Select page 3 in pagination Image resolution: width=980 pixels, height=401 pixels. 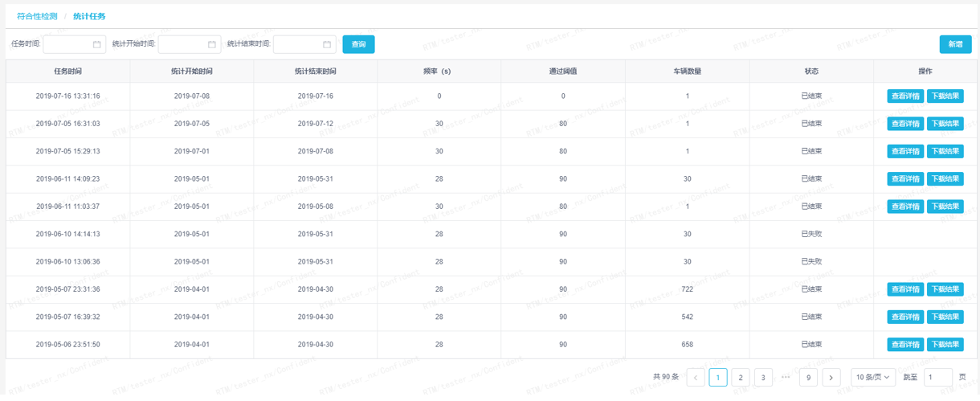pos(763,377)
